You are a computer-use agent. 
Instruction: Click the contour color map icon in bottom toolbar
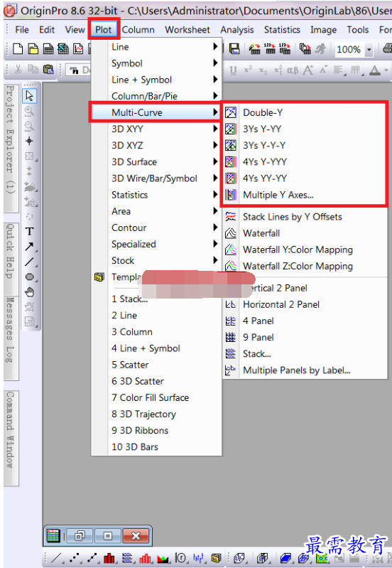point(321,558)
